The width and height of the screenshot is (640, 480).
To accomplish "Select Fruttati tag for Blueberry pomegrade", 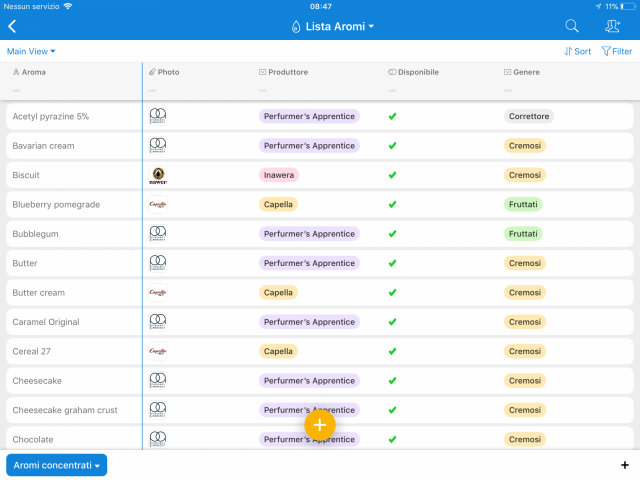I will (x=523, y=204).
